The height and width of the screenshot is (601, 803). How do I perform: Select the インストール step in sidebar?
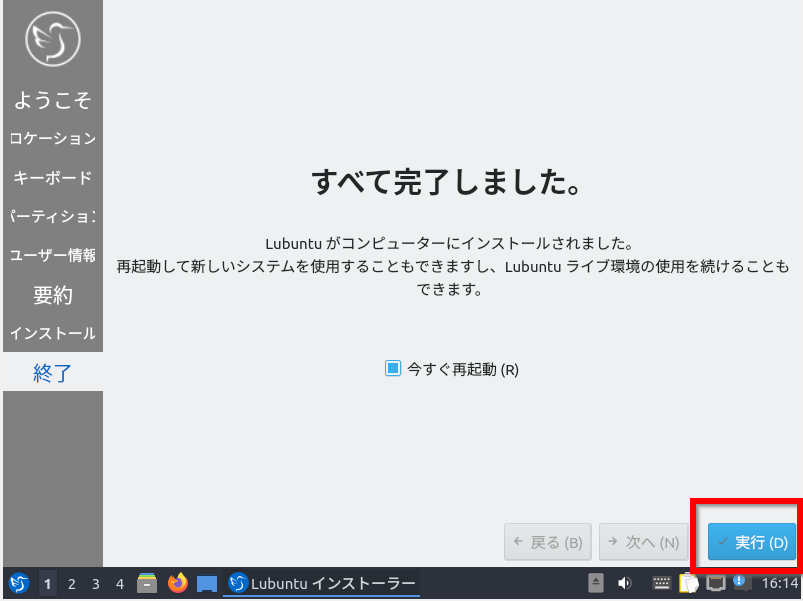(x=53, y=333)
